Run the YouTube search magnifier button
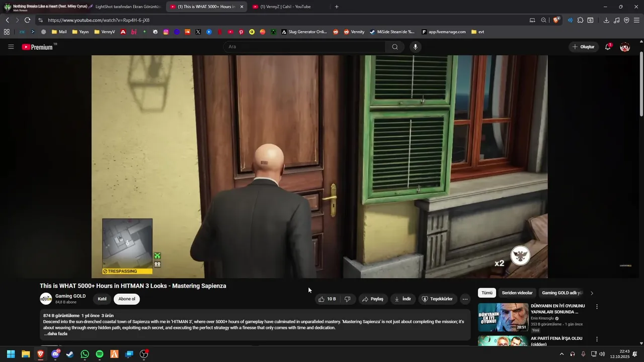644x362 pixels. click(x=395, y=47)
